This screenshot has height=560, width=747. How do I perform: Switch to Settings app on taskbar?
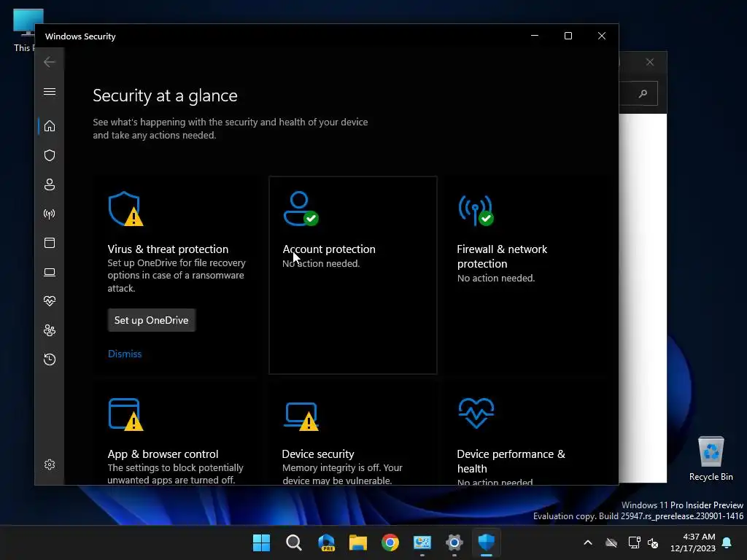point(454,542)
